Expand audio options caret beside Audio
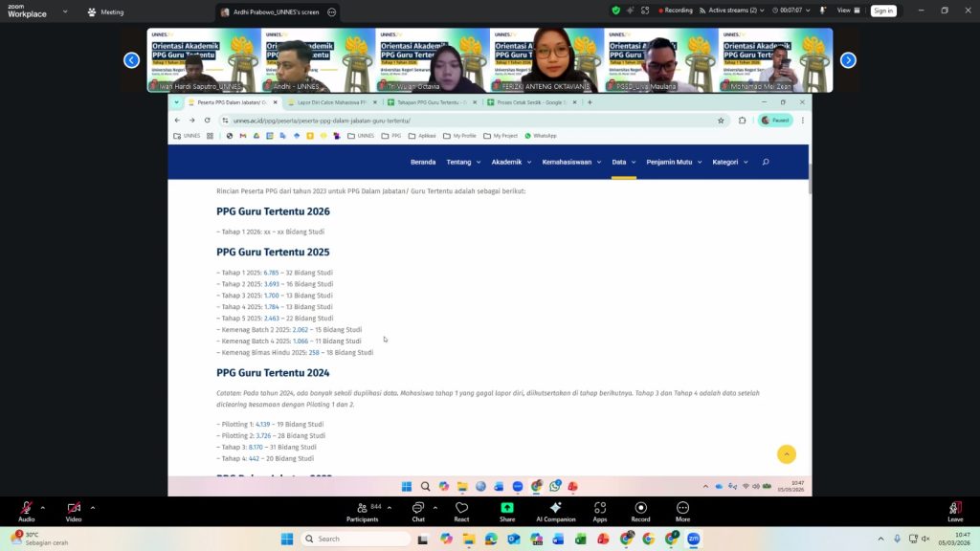This screenshot has width=980, height=551. [x=44, y=505]
